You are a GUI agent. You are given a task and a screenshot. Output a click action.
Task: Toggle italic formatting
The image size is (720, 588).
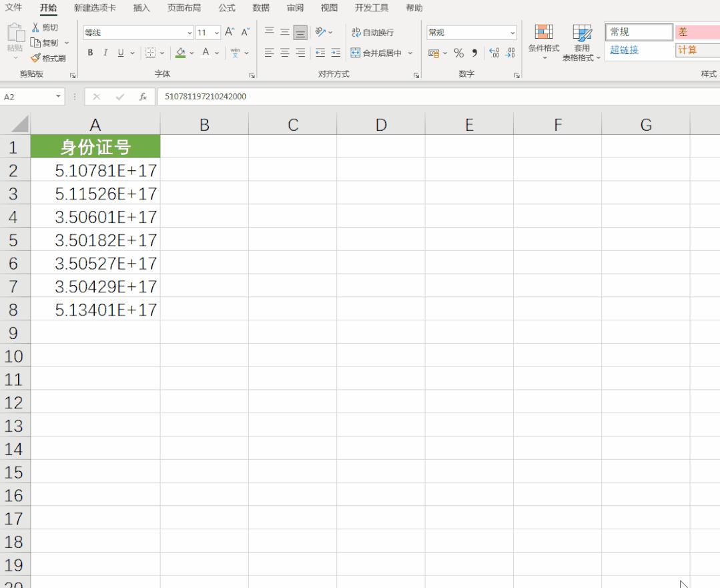coord(105,53)
